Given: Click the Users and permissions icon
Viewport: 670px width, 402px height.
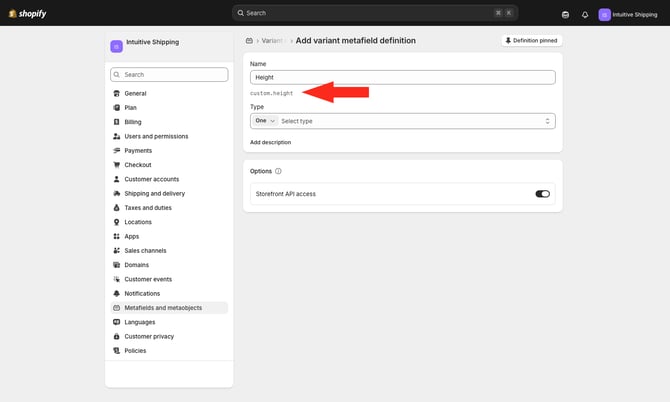Looking at the screenshot, I should (116, 136).
